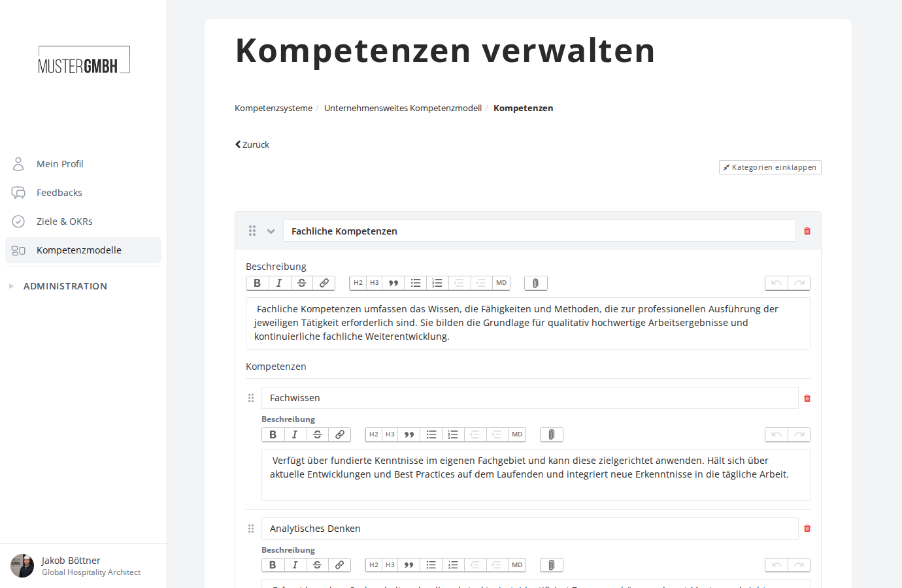
Task: Click into Fachwissen description text area
Action: 536,475
